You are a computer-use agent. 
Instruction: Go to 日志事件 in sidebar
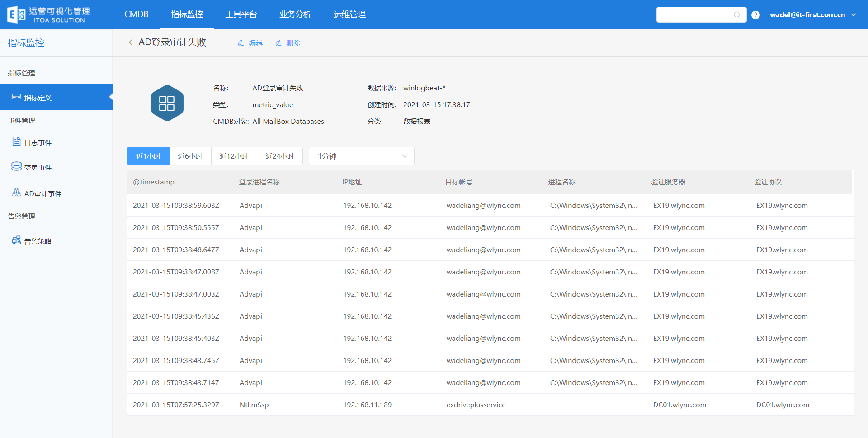click(38, 142)
